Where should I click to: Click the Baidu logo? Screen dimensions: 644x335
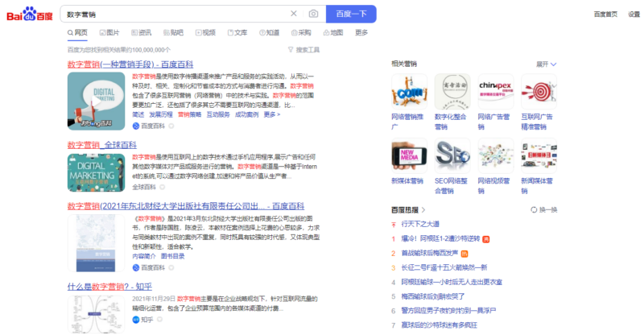point(30,14)
